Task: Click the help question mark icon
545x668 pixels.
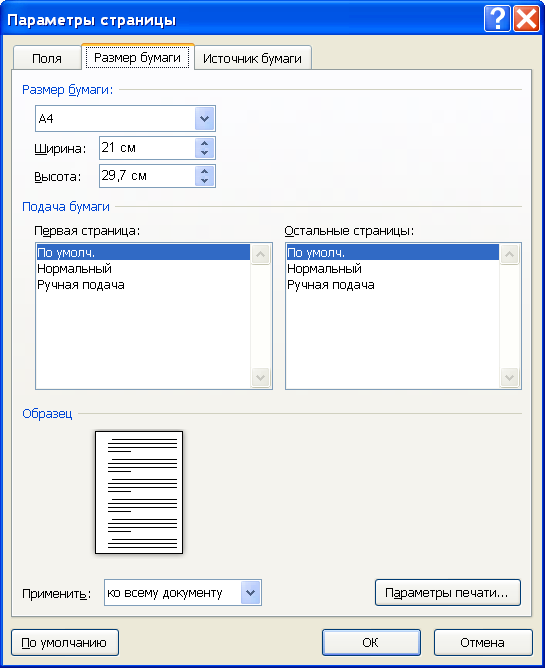Action: [497, 19]
